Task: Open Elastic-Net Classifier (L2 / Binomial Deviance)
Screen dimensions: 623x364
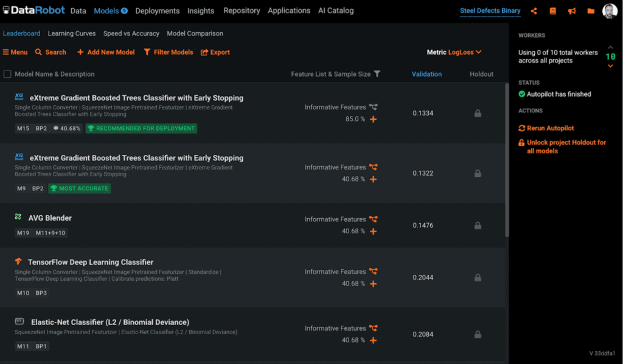Action: (110, 322)
